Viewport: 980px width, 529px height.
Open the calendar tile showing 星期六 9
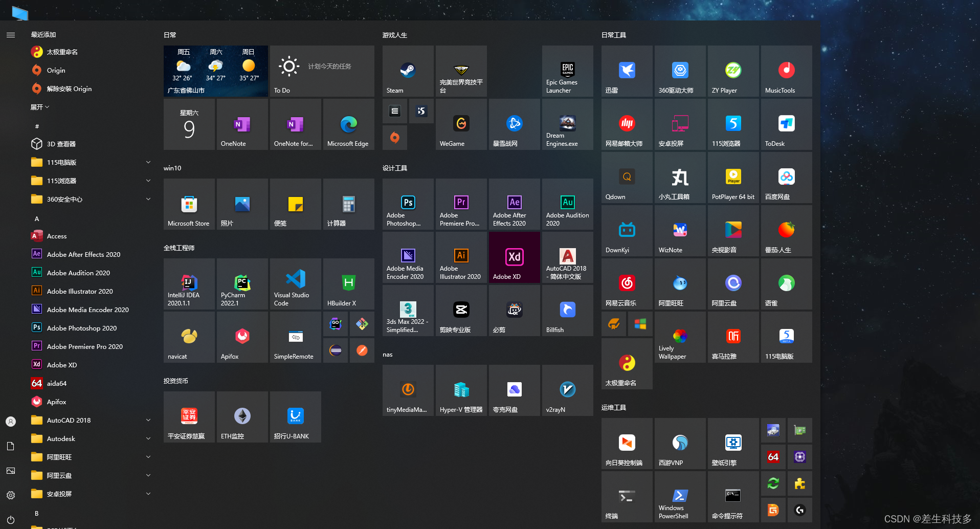click(189, 124)
